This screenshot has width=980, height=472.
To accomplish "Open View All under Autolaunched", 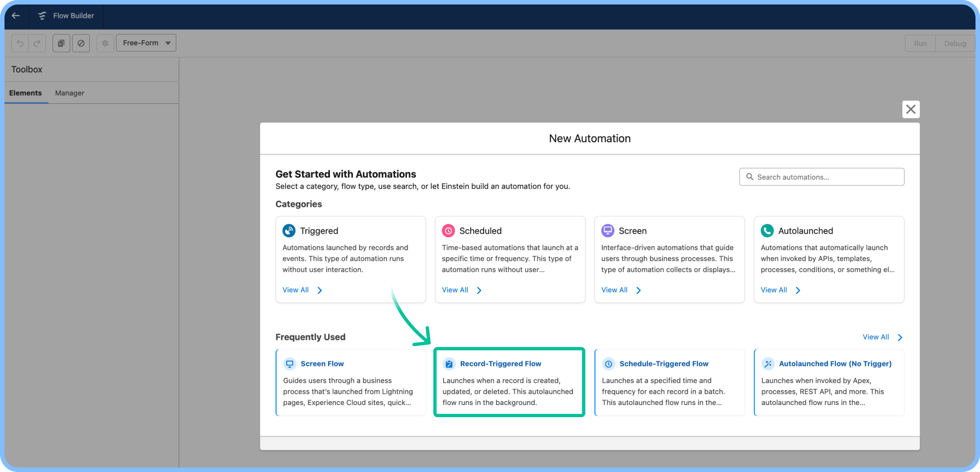I will point(774,290).
